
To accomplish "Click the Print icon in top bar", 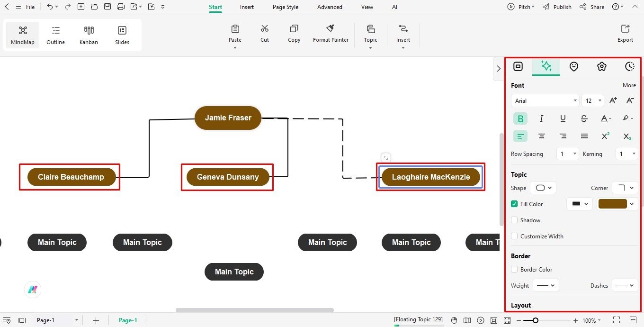I will 121,7.
